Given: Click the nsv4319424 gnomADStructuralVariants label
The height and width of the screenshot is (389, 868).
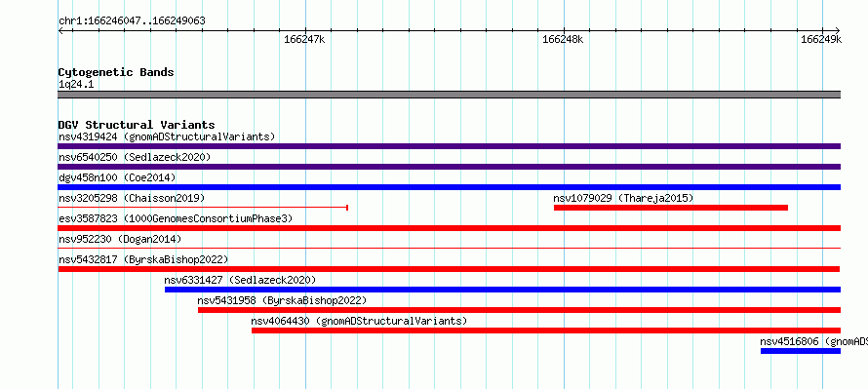Looking at the screenshot, I should [x=167, y=136].
